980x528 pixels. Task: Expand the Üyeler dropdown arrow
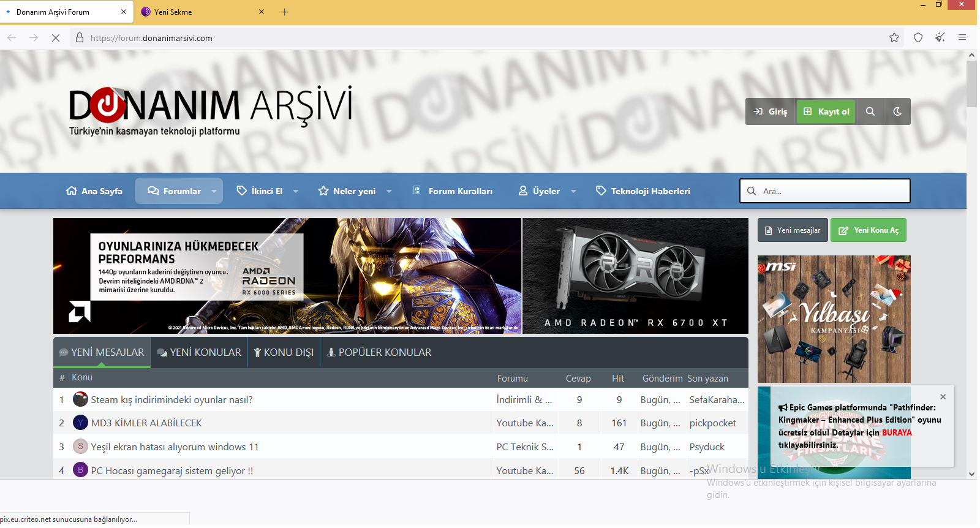(573, 191)
